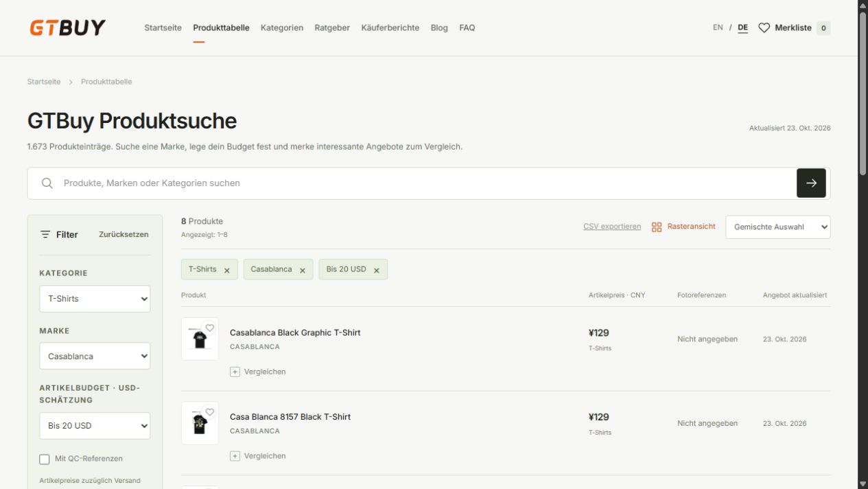Open Kategorien nav item

282,28
